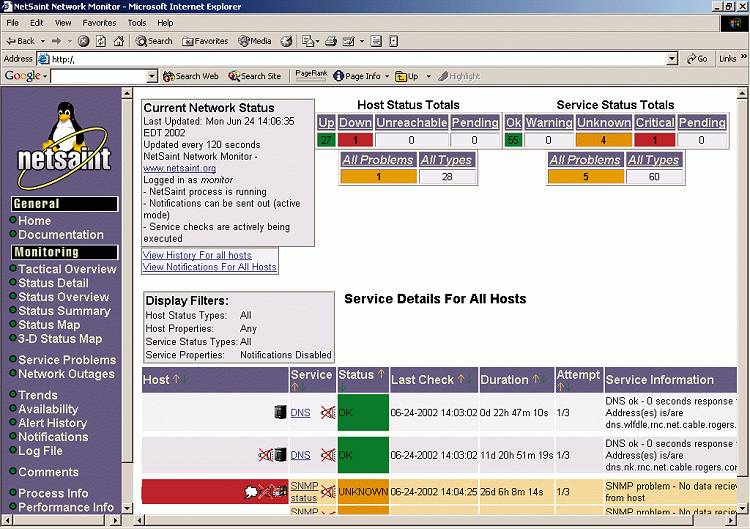Image resolution: width=750 pixels, height=529 pixels.
Task: Click inside the Google toolbar search field
Action: (x=97, y=76)
